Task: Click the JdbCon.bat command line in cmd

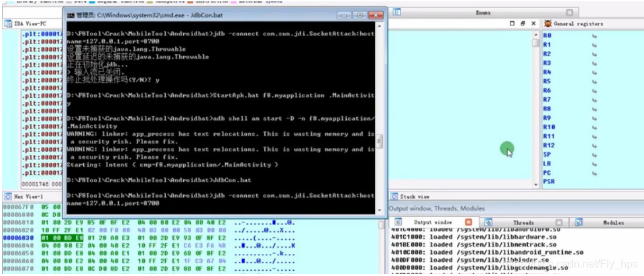Action: (x=159, y=180)
